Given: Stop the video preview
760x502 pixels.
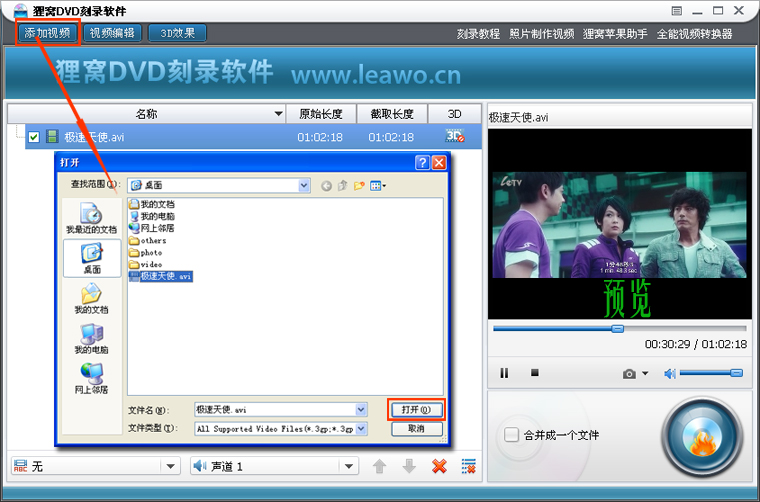Looking at the screenshot, I should coord(535,373).
